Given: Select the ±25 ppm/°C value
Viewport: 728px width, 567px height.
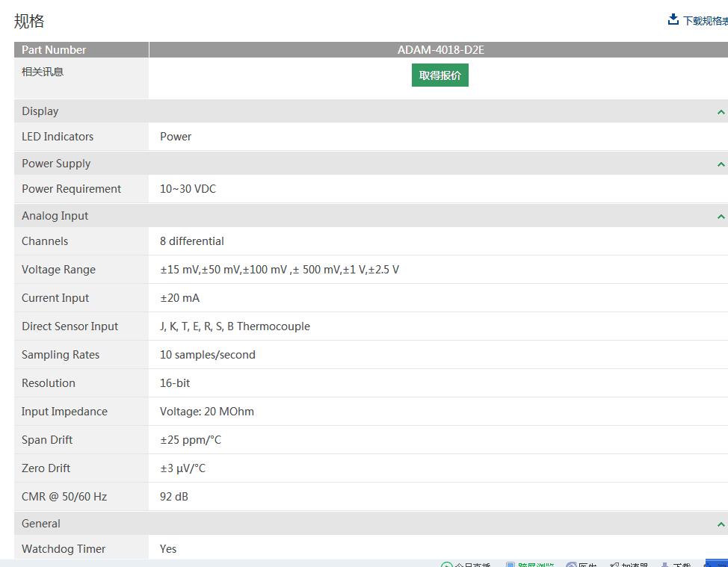Looking at the screenshot, I should [191, 440].
